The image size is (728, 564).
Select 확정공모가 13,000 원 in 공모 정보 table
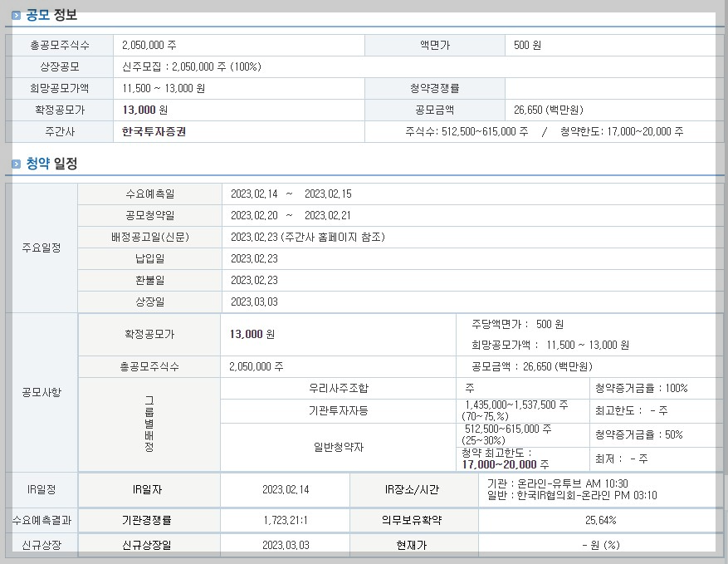click(x=145, y=110)
